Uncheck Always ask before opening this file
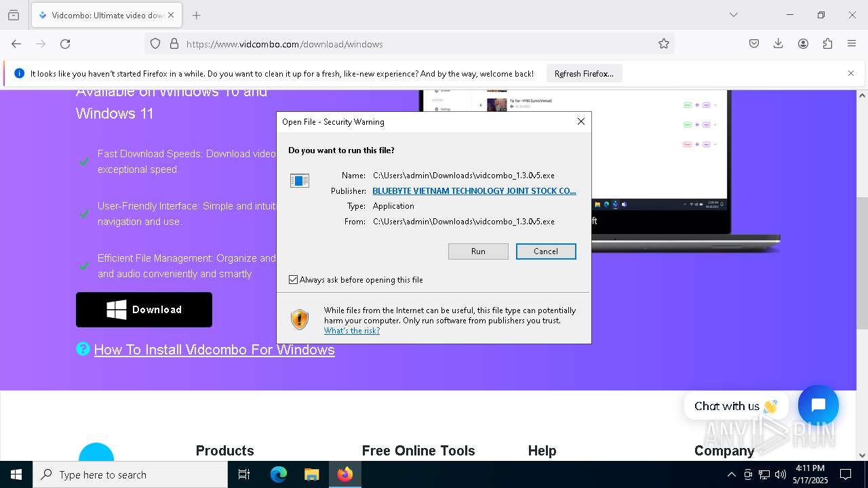The image size is (868, 488). coord(294,279)
